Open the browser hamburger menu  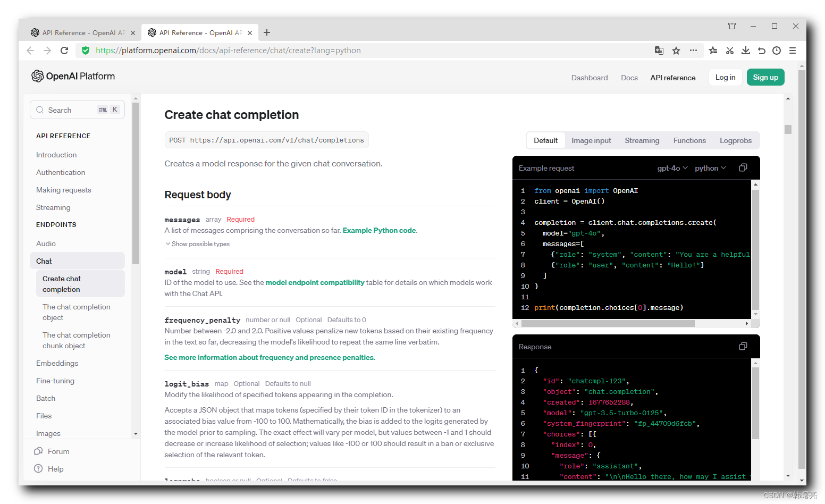coord(793,51)
